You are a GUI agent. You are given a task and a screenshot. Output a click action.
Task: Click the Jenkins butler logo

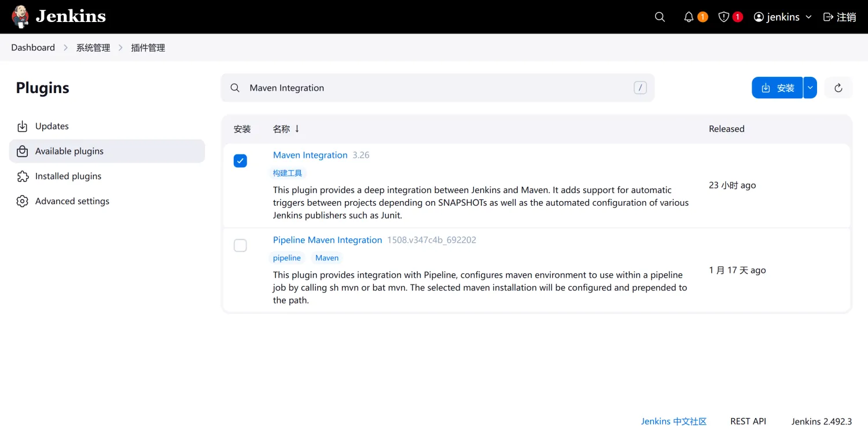coord(20,17)
